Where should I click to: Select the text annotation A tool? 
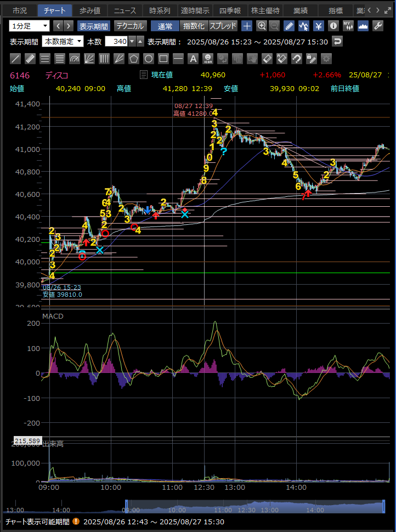(193, 59)
